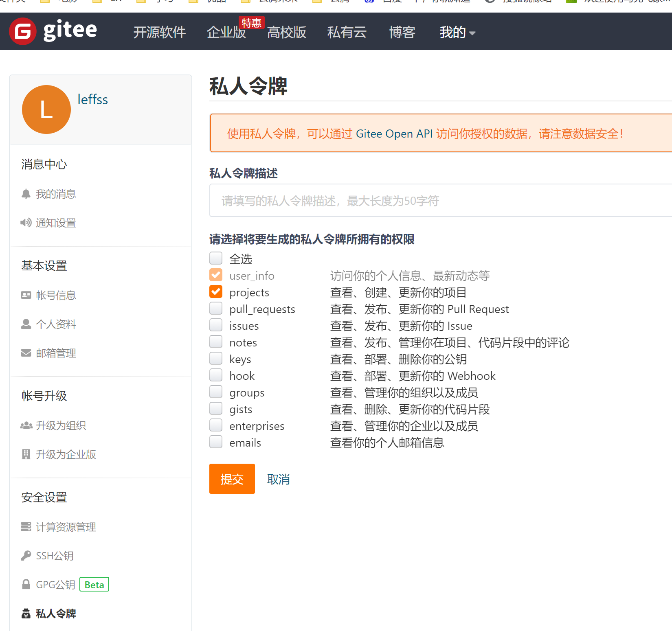Viewport: 672px width, 631px height.
Task: Go to 计算资源管理 in sidebar
Action: [x=66, y=527]
